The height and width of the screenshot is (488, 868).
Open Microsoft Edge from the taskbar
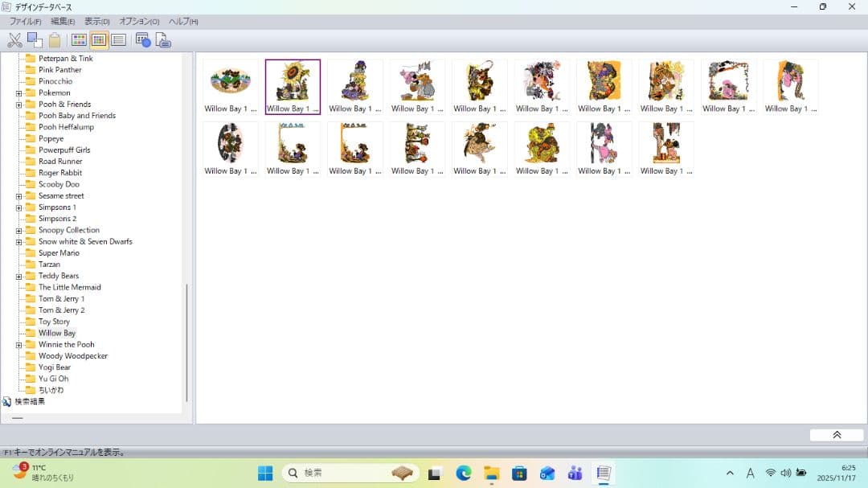464,474
